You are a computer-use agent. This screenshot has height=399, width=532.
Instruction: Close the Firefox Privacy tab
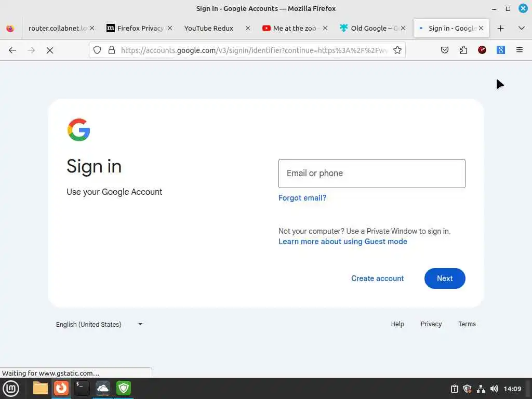(x=170, y=28)
